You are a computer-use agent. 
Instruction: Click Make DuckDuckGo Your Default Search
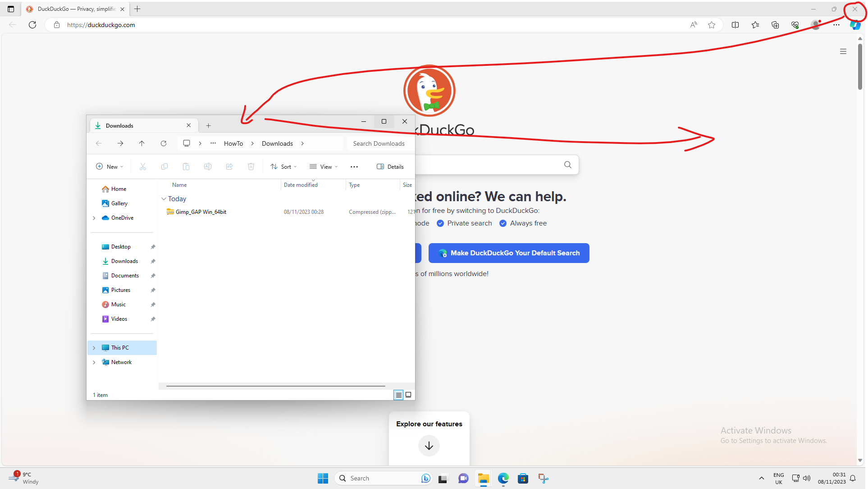[x=509, y=253]
